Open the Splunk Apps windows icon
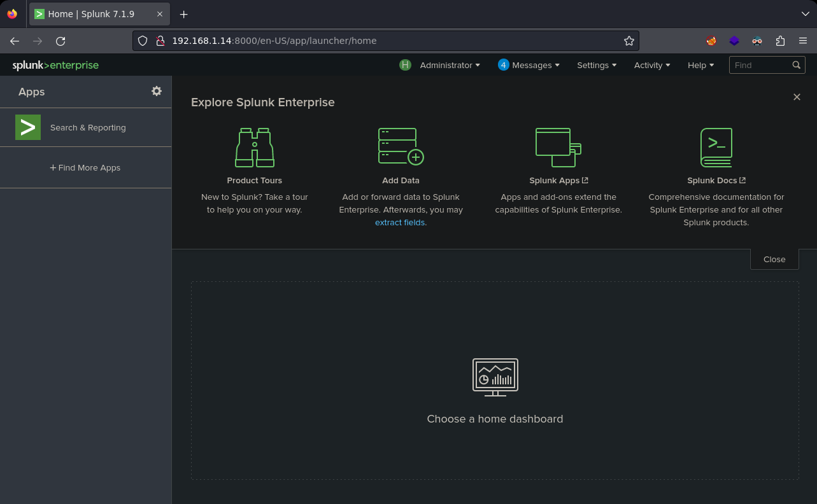This screenshot has width=817, height=504. [558, 147]
